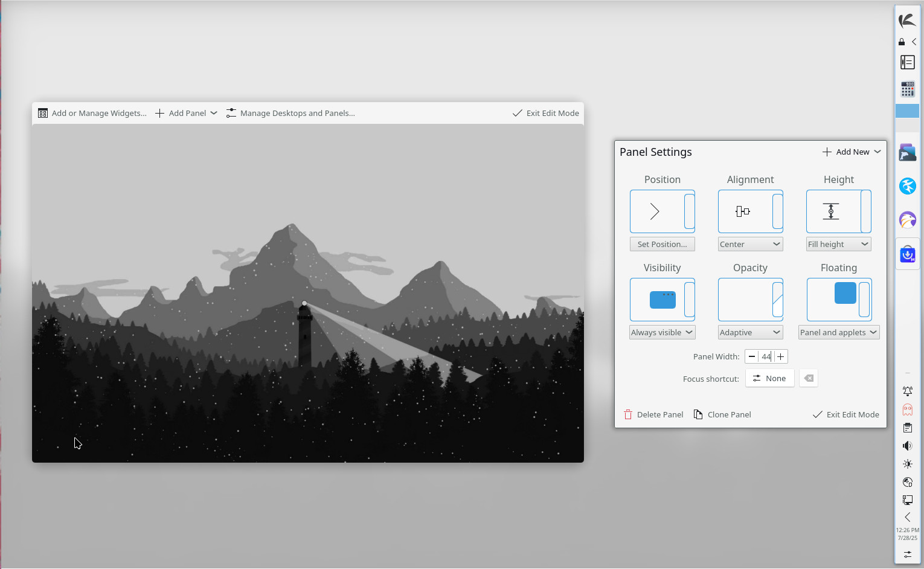
Task: Open Add New menu in Panel Settings
Action: click(852, 152)
